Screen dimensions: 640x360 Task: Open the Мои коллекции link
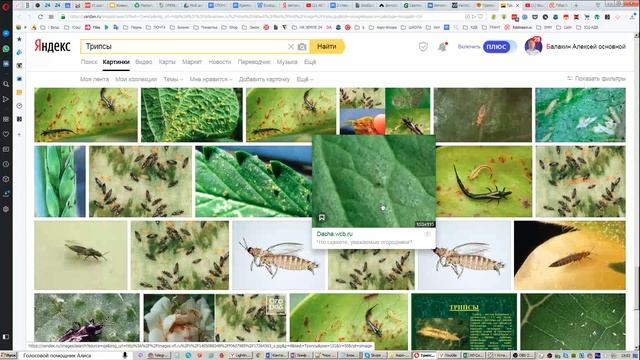136,79
